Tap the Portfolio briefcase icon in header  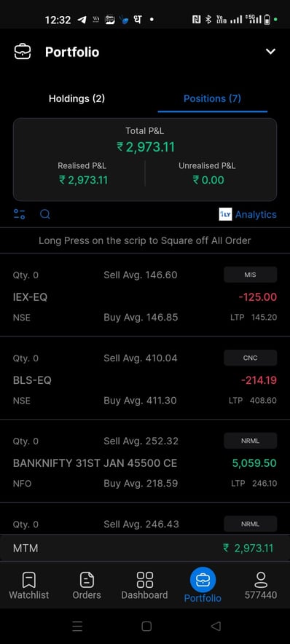pos(22,52)
